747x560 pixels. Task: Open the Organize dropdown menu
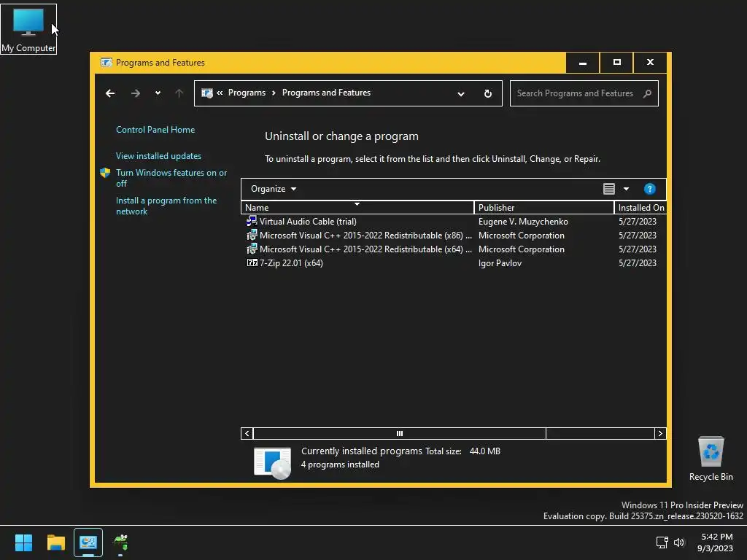pos(274,189)
